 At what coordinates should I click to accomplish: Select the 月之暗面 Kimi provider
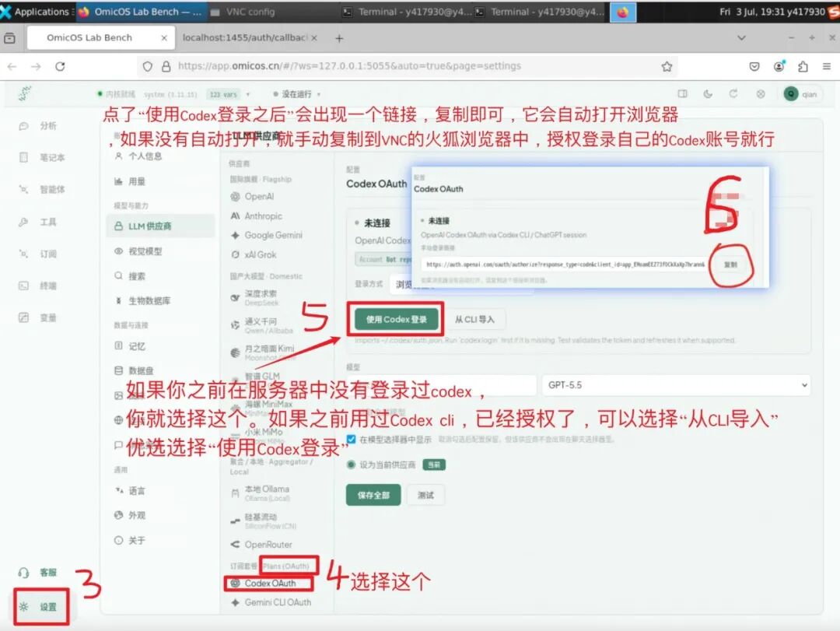263,352
